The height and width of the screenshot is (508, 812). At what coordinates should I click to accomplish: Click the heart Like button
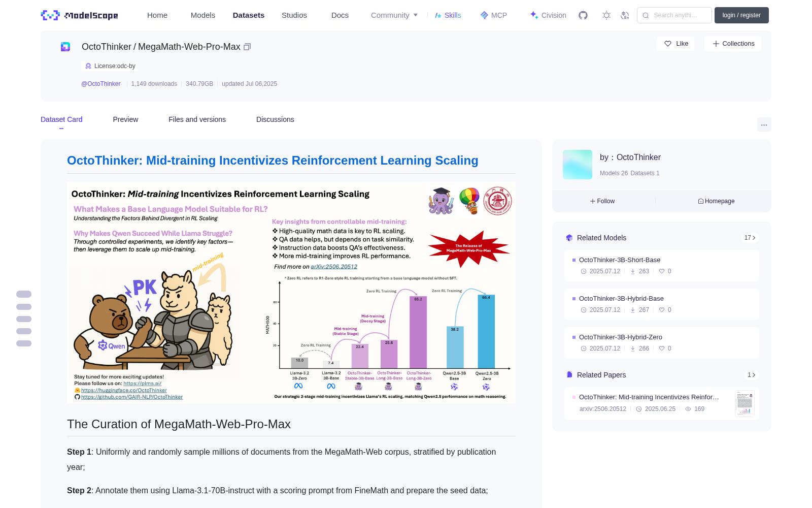pyautogui.click(x=675, y=44)
